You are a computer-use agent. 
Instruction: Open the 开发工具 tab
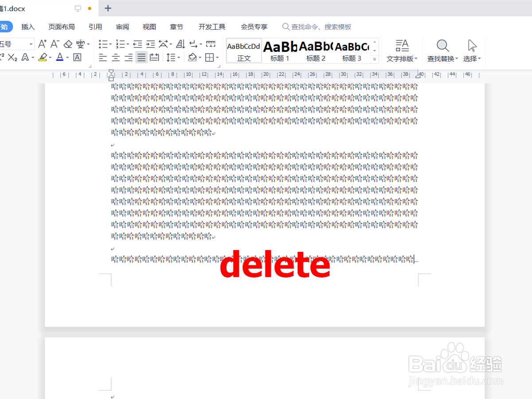(212, 27)
